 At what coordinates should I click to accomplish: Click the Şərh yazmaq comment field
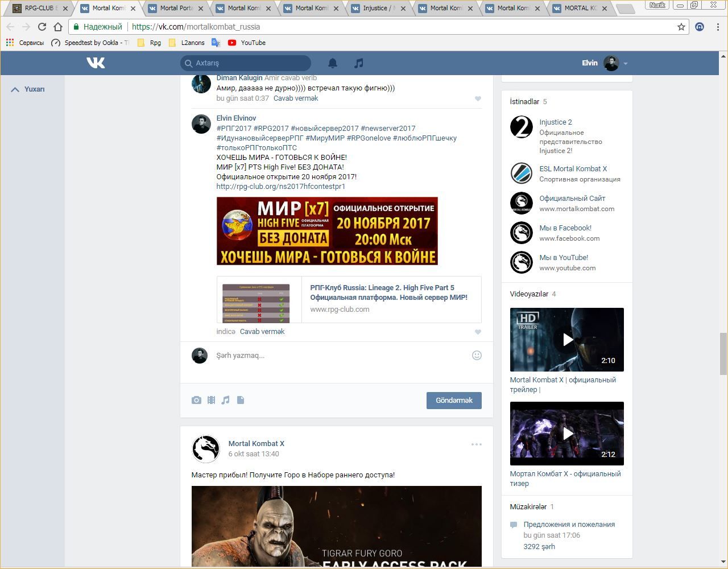[x=341, y=356]
